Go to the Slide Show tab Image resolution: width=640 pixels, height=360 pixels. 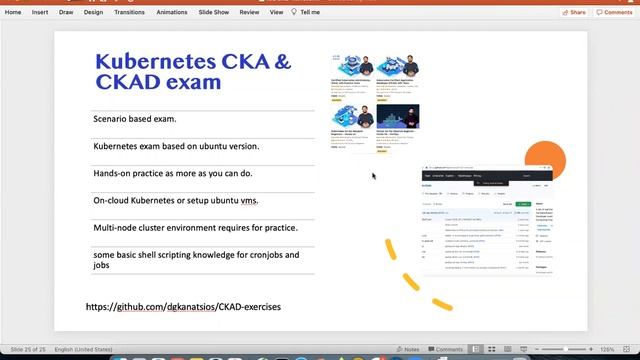pos(214,12)
